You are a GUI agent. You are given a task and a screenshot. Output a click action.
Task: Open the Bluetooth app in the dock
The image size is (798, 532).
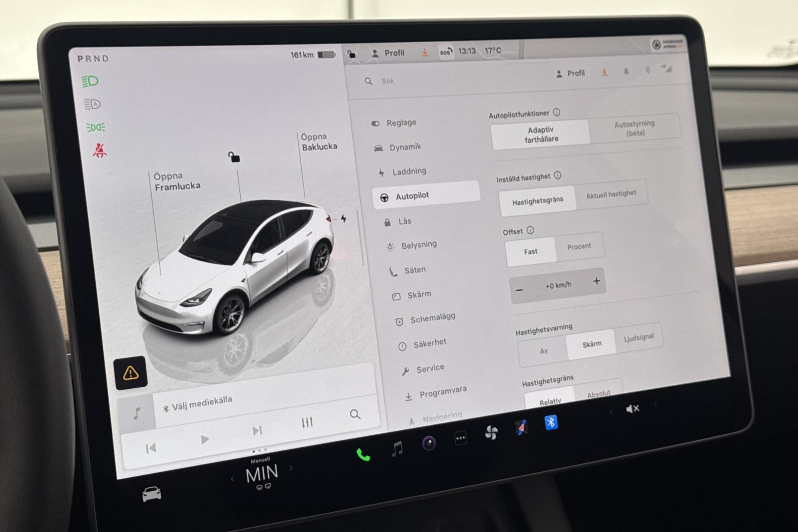(551, 422)
